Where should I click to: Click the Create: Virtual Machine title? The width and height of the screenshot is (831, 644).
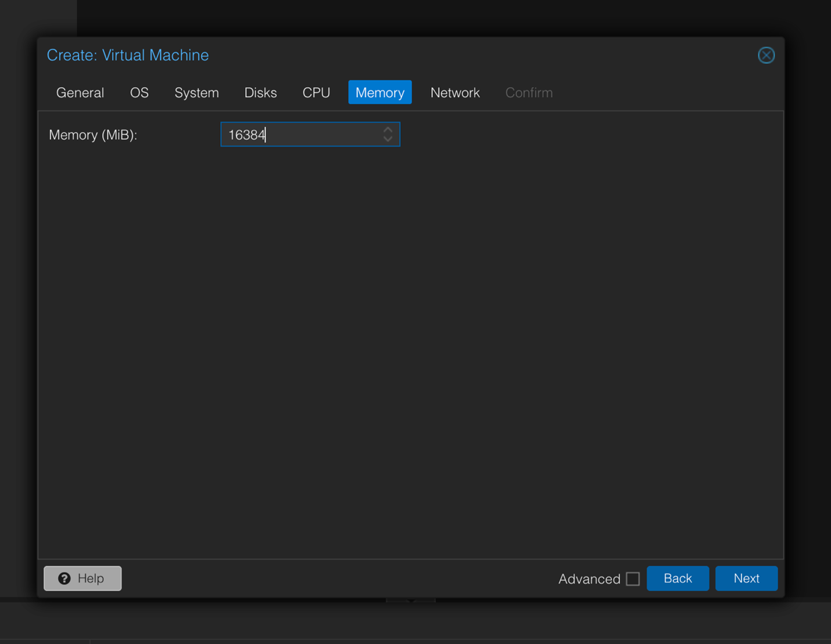(x=128, y=55)
